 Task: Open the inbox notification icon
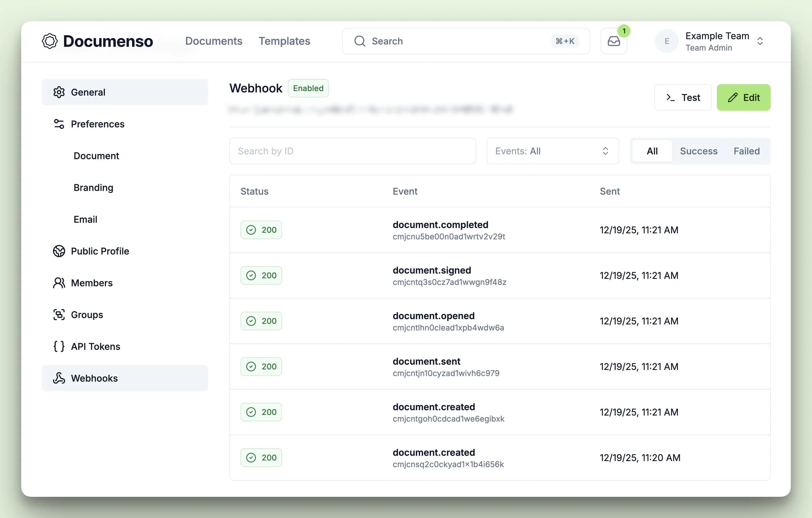pyautogui.click(x=613, y=41)
